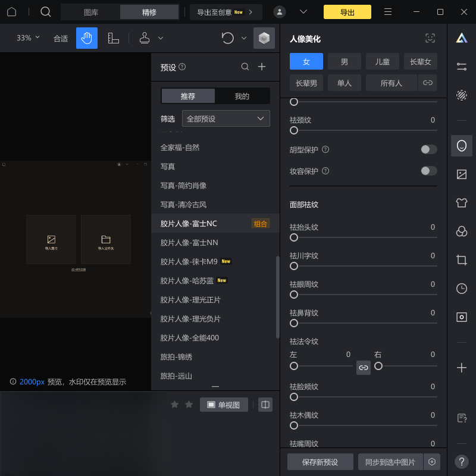
Task: Switch to the 精修 tab
Action: point(149,12)
